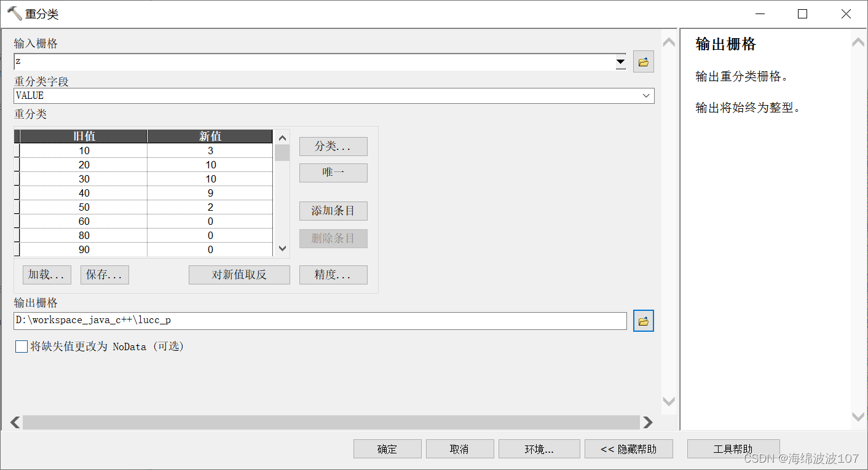Click the 旧值 column header
This screenshot has width=868, height=470.
pyautogui.click(x=84, y=136)
